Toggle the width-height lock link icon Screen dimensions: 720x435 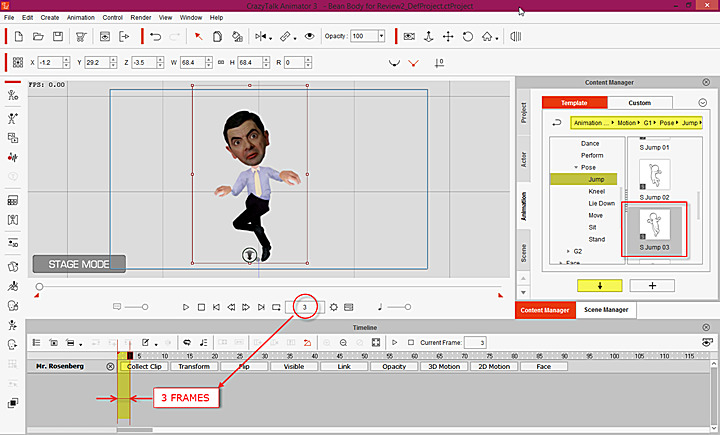(221, 62)
